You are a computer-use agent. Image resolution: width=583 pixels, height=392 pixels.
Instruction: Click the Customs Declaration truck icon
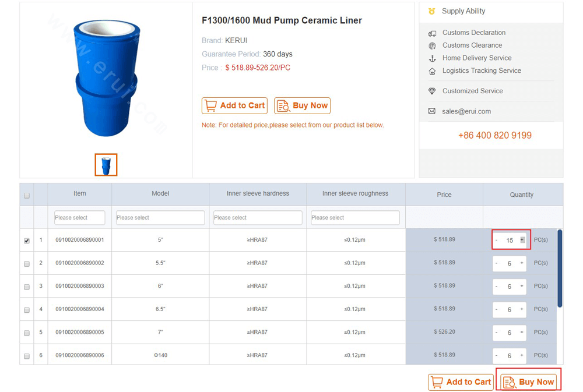pos(432,33)
